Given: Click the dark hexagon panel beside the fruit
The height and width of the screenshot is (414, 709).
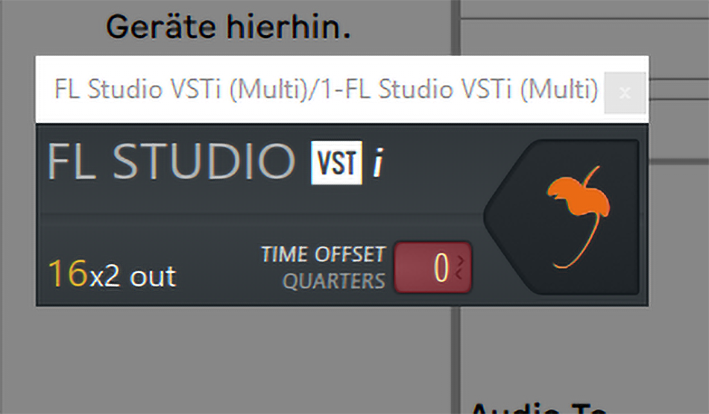Looking at the screenshot, I should [x=515, y=217].
